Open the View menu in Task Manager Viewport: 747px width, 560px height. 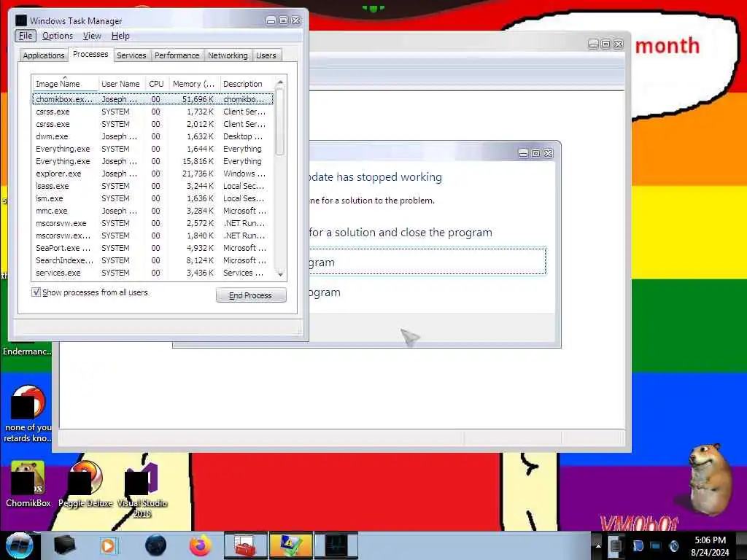[x=92, y=36]
